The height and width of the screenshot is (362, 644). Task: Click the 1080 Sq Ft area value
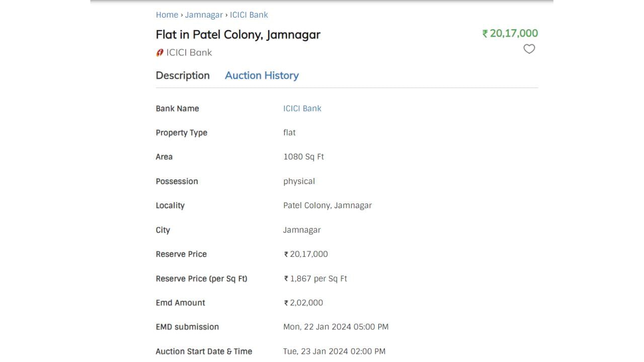pos(303,157)
